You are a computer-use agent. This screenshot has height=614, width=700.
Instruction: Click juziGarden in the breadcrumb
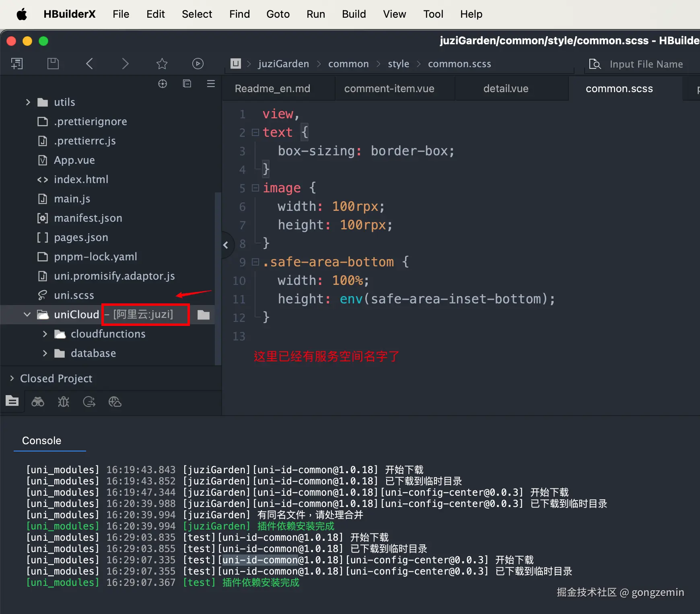click(283, 64)
